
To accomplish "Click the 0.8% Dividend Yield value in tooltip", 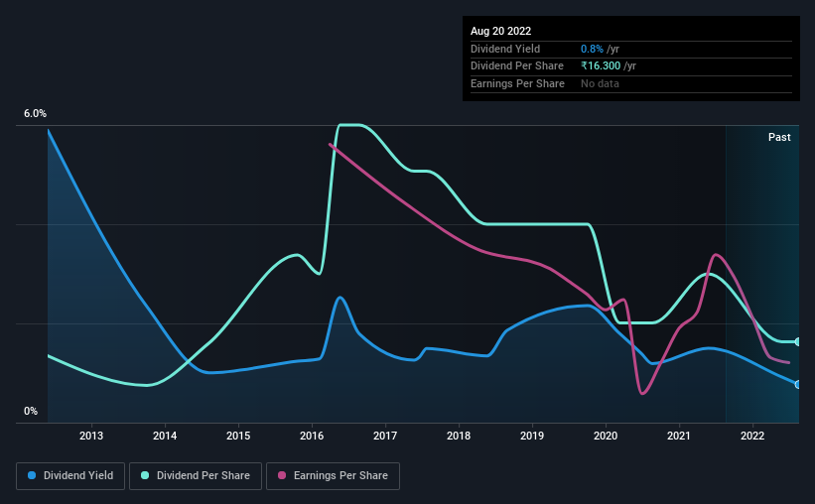I will coord(592,49).
